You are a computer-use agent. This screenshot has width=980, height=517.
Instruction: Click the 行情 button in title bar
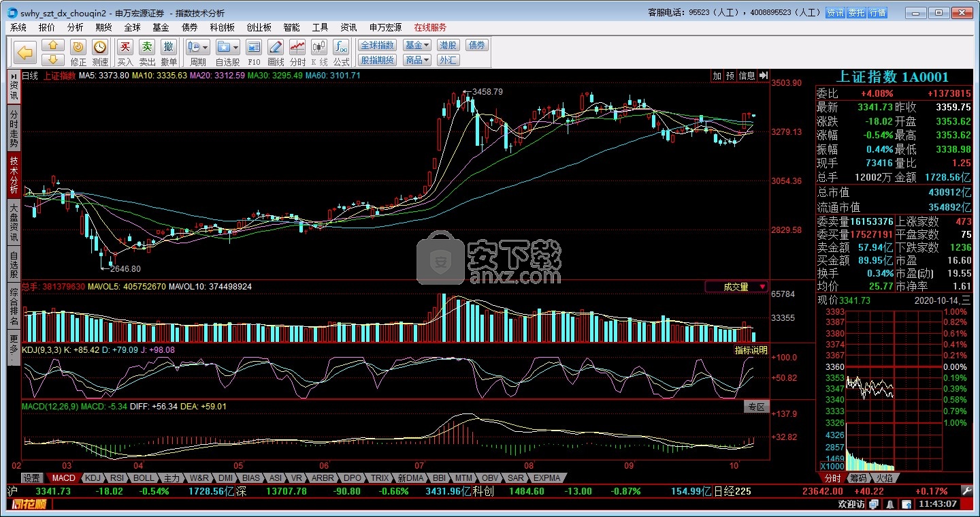[x=878, y=12]
